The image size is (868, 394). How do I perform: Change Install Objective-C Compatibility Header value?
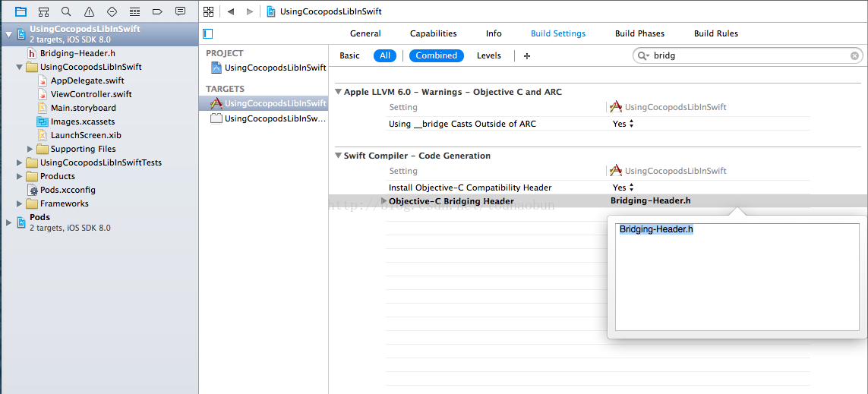(623, 188)
